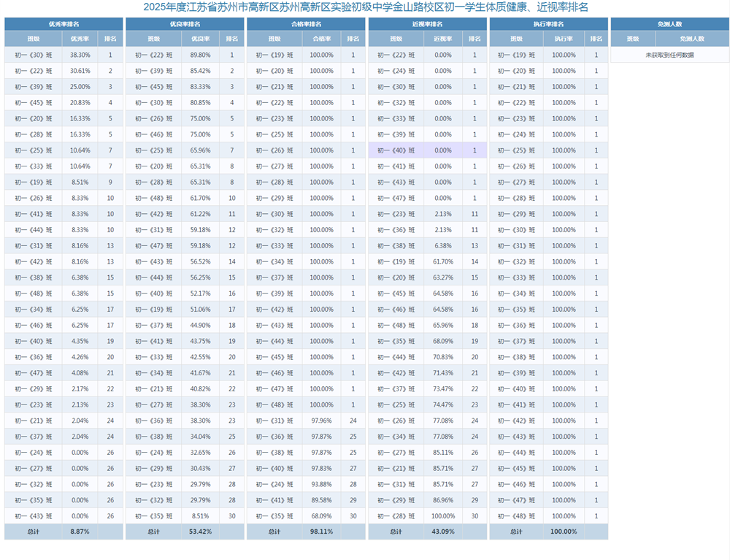This screenshot has height=560, width=730.
Task: Click the 优秀率 column header
Action: pos(80,39)
